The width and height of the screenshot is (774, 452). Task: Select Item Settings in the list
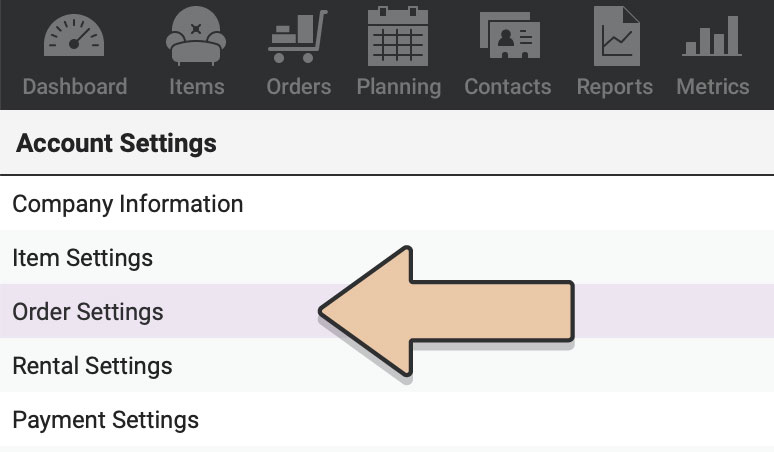[x=387, y=257]
